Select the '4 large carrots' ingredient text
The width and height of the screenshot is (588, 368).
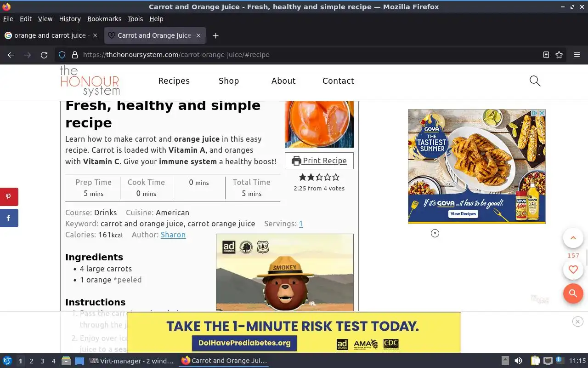(106, 269)
